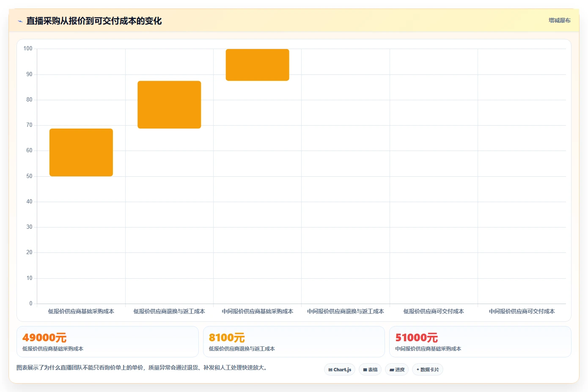Image resolution: width=588 pixels, height=392 pixels.
Task: Click the 49000元 data card
Action: (x=107, y=342)
